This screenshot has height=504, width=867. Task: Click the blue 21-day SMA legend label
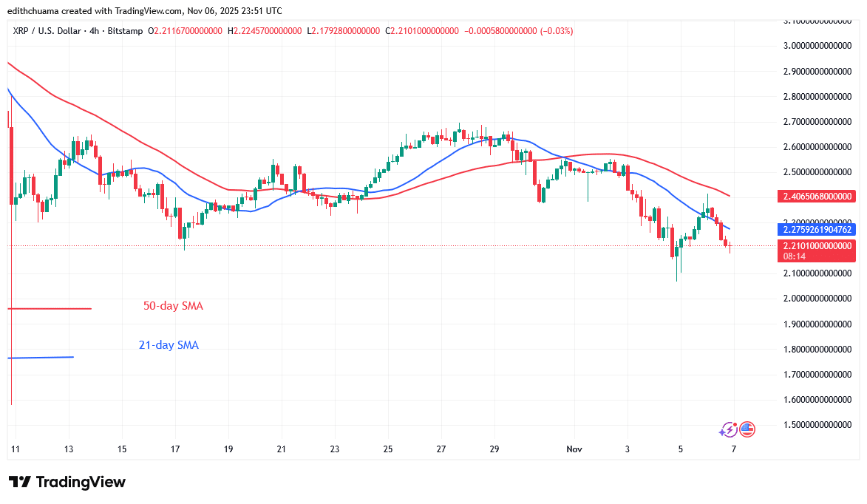[x=169, y=344]
